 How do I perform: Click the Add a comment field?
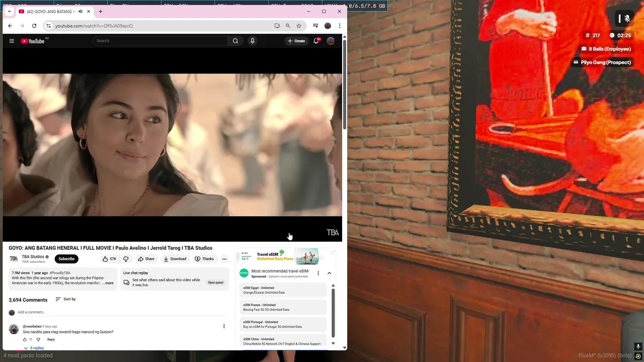click(x=121, y=312)
